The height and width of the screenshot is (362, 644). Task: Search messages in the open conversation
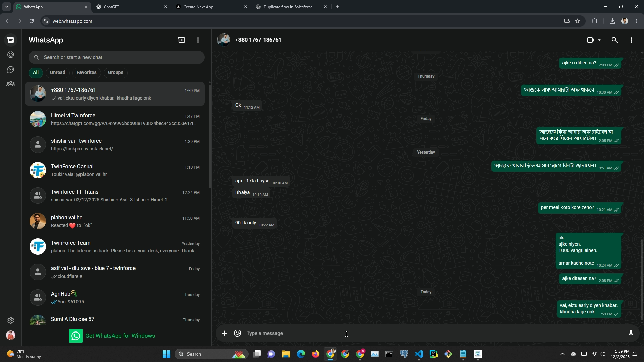[614, 40]
